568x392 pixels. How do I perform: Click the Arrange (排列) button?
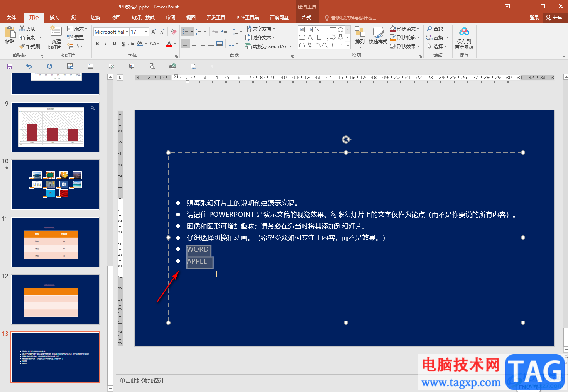(360, 37)
